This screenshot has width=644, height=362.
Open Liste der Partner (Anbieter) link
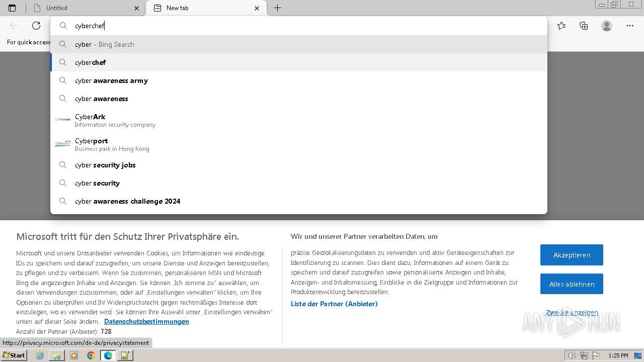pyautogui.click(x=334, y=304)
